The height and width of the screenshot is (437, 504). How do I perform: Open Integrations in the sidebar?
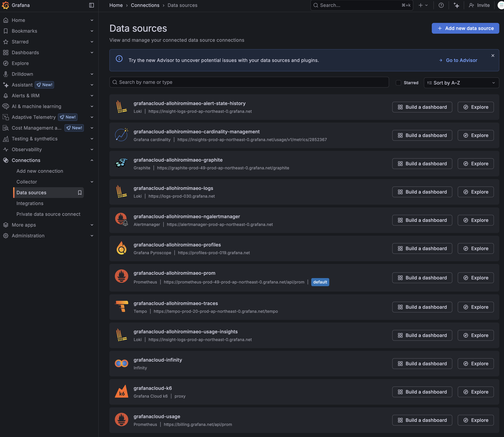tap(30, 203)
